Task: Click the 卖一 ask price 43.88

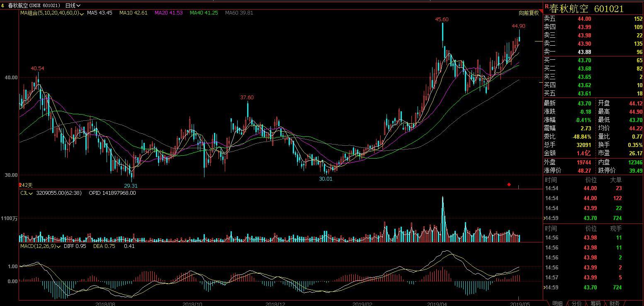Action: click(584, 52)
